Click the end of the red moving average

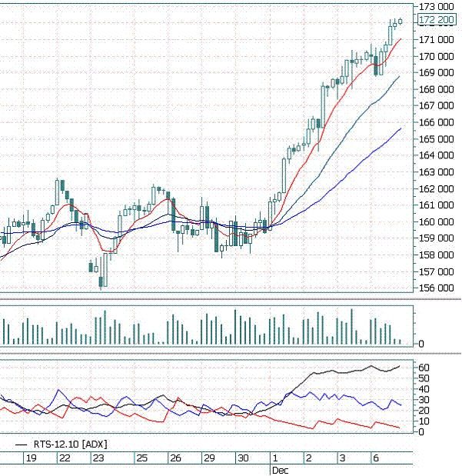pos(401,39)
